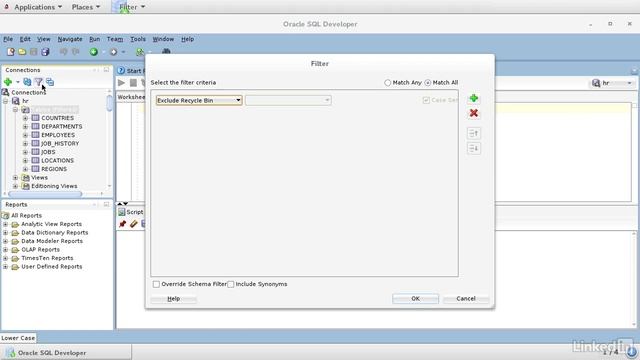Select User Defined Reports folder
The height and width of the screenshot is (360, 640).
click(x=52, y=267)
